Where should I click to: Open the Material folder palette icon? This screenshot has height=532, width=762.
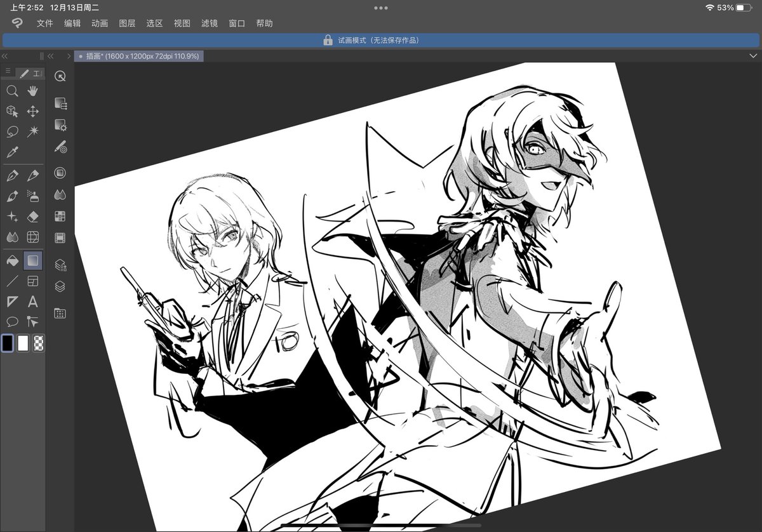pos(60,313)
